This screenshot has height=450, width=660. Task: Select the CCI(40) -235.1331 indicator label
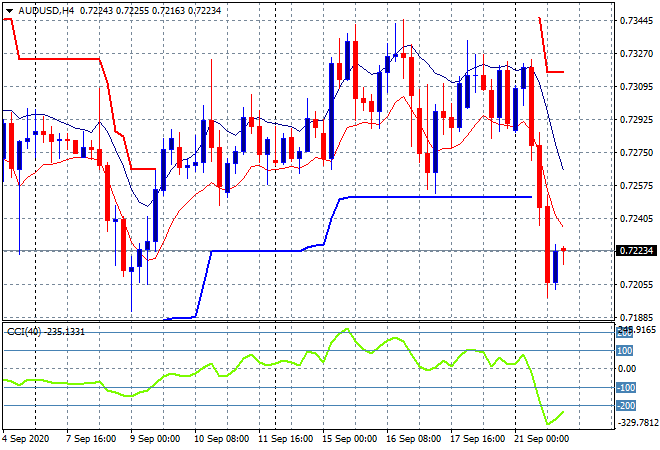[46, 332]
